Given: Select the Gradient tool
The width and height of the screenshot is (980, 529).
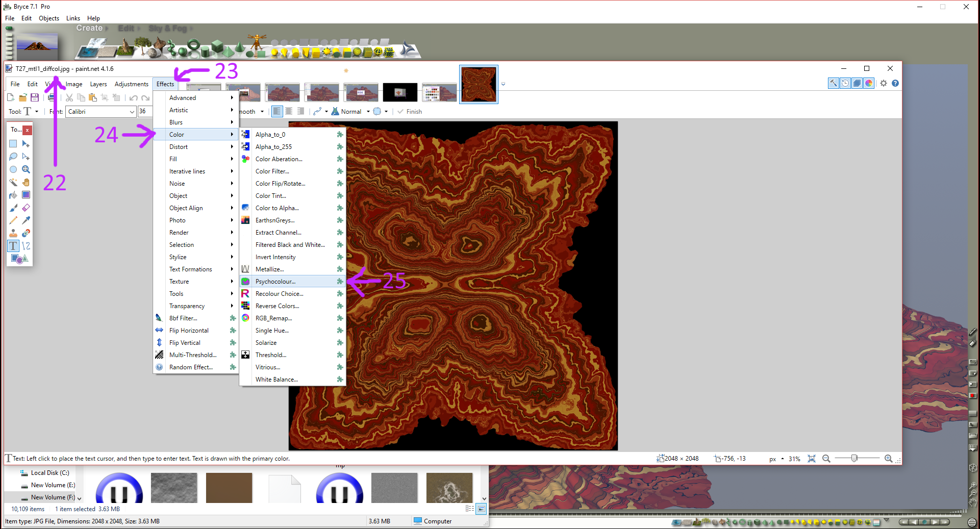Looking at the screenshot, I should pos(26,195).
